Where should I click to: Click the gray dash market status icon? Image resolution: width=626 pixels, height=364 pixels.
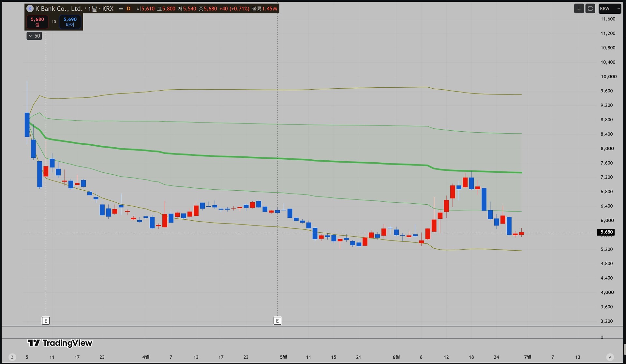coord(121,9)
